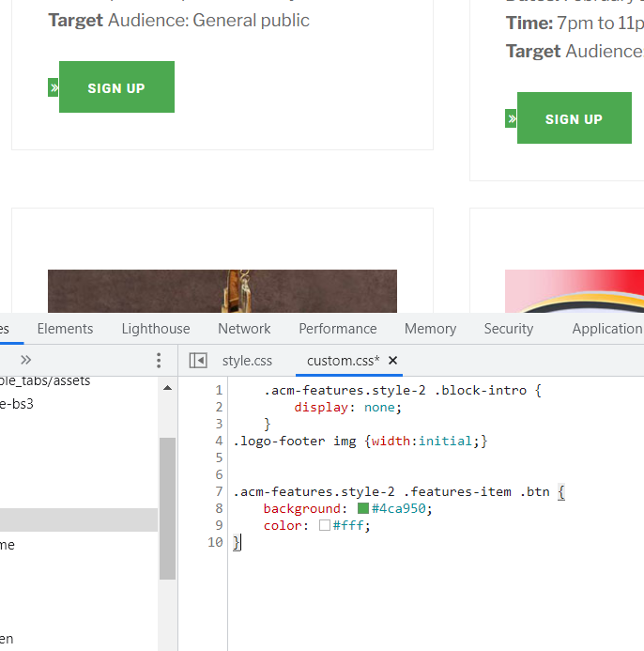Image resolution: width=644 pixels, height=651 pixels.
Task: Click the navigator pane toggle icon
Action: click(x=197, y=361)
